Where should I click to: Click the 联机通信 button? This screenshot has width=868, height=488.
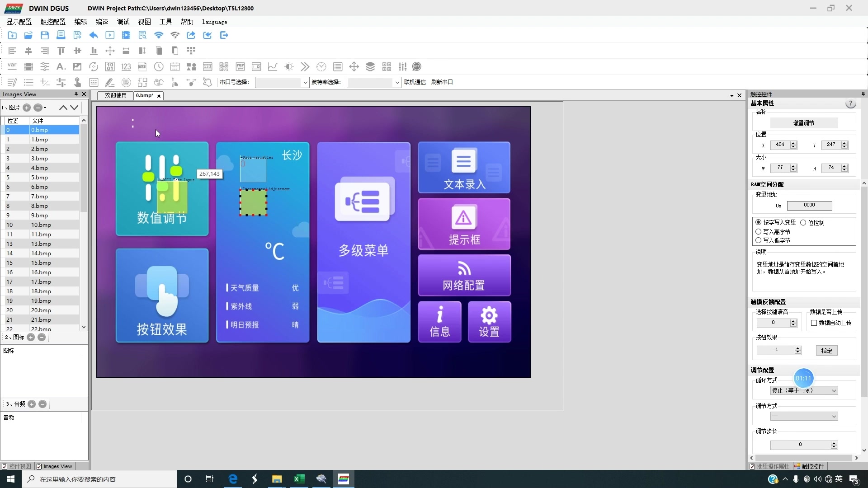(415, 82)
